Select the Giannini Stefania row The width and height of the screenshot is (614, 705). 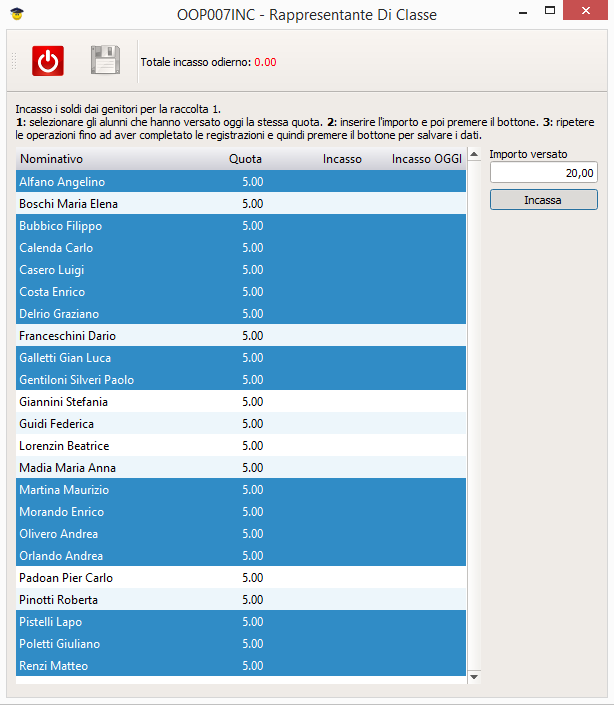point(241,402)
